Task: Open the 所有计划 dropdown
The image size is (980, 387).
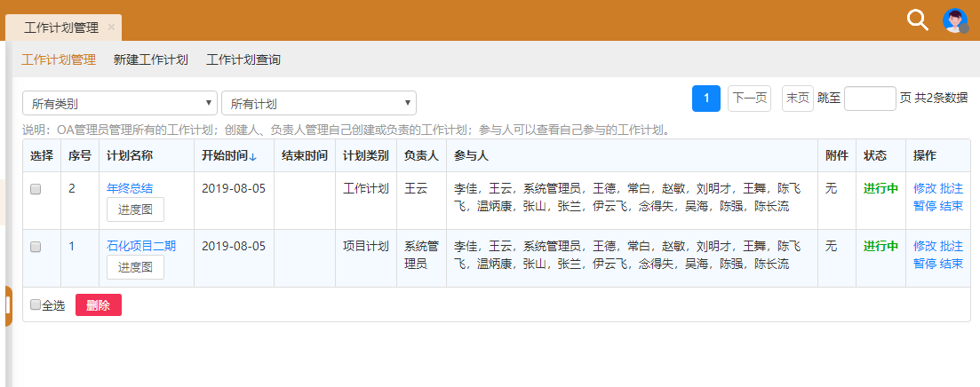Action: coord(318,103)
